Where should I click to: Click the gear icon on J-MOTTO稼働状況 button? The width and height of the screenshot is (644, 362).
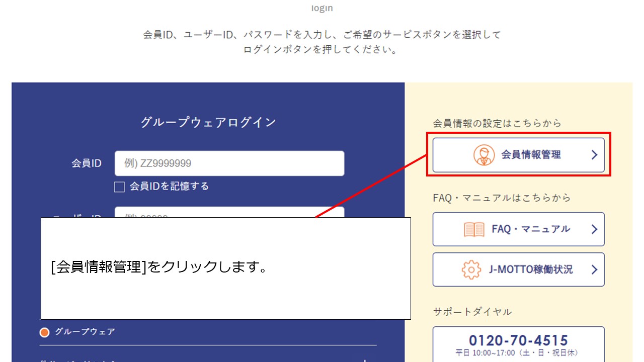pos(471,269)
